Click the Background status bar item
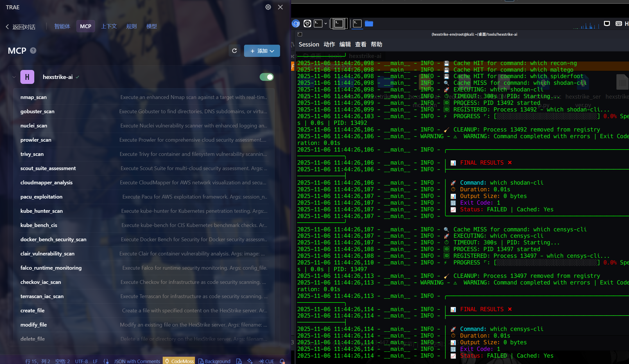The height and width of the screenshot is (364, 629). [x=214, y=361]
